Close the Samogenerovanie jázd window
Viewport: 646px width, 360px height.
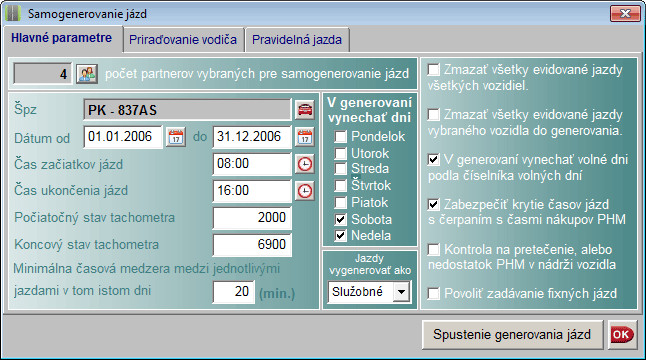pos(625,14)
